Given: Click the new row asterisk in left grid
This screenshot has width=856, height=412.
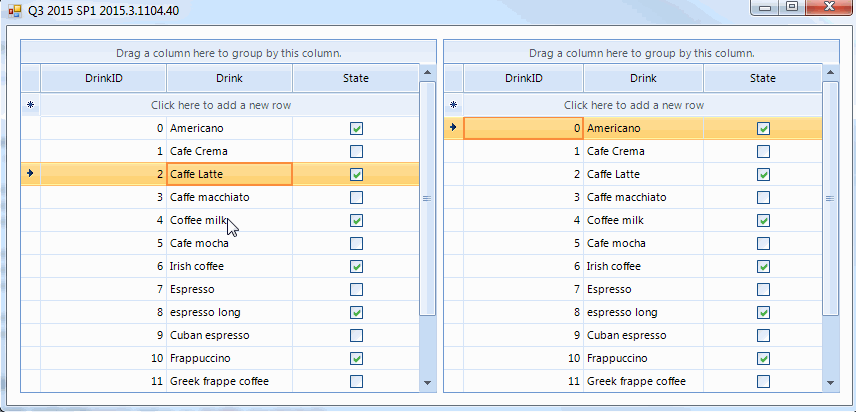Looking at the screenshot, I should 30,104.
